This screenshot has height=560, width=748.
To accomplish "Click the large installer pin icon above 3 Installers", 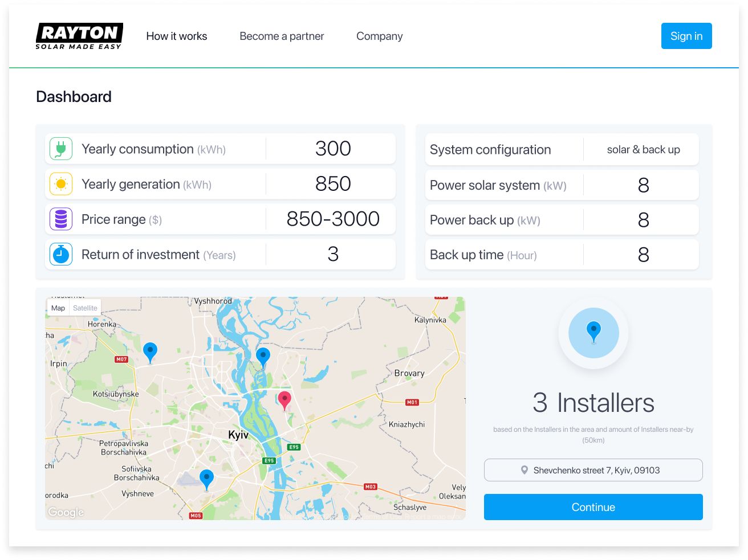I will 593,332.
